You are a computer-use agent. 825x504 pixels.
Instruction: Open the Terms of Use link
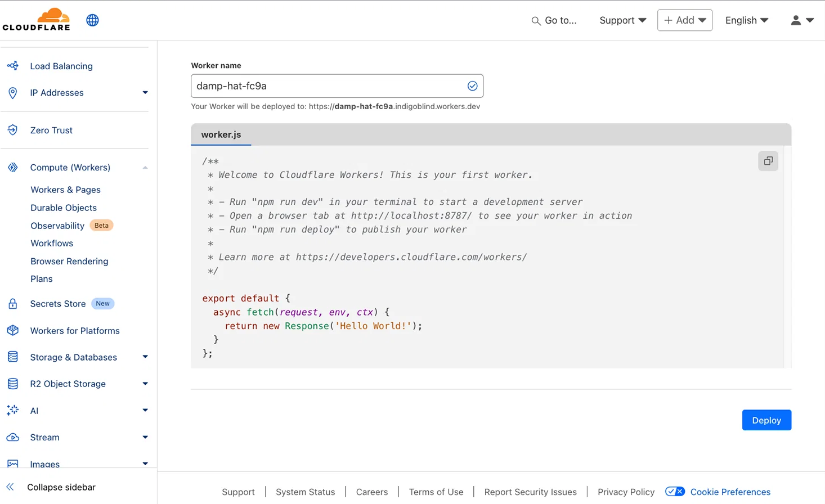(x=436, y=492)
